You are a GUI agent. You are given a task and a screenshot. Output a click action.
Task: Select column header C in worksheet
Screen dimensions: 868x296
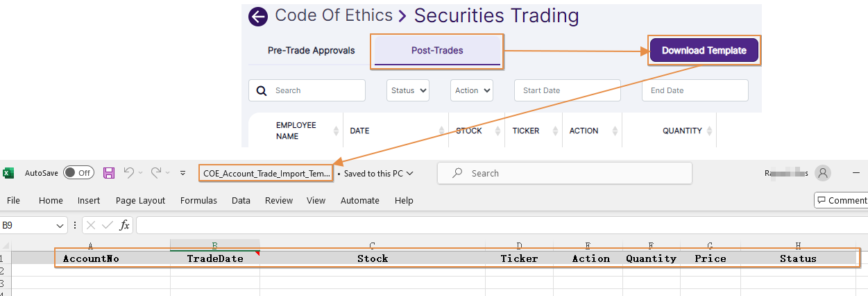(372, 245)
